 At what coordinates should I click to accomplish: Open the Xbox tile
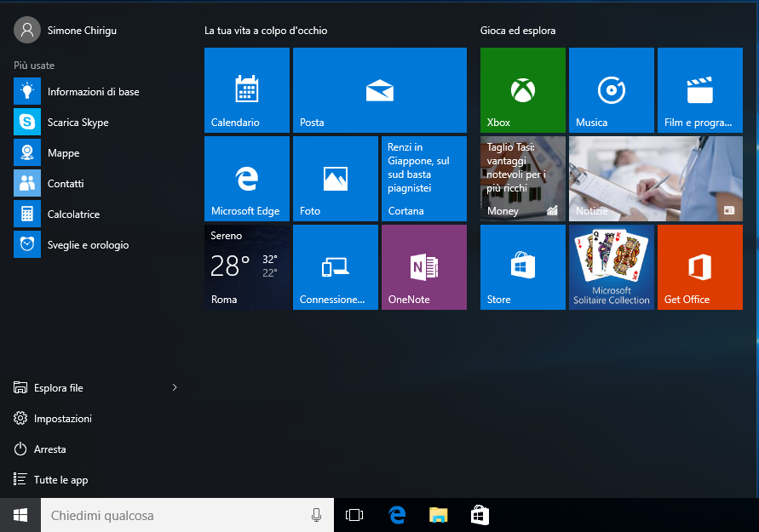click(523, 90)
